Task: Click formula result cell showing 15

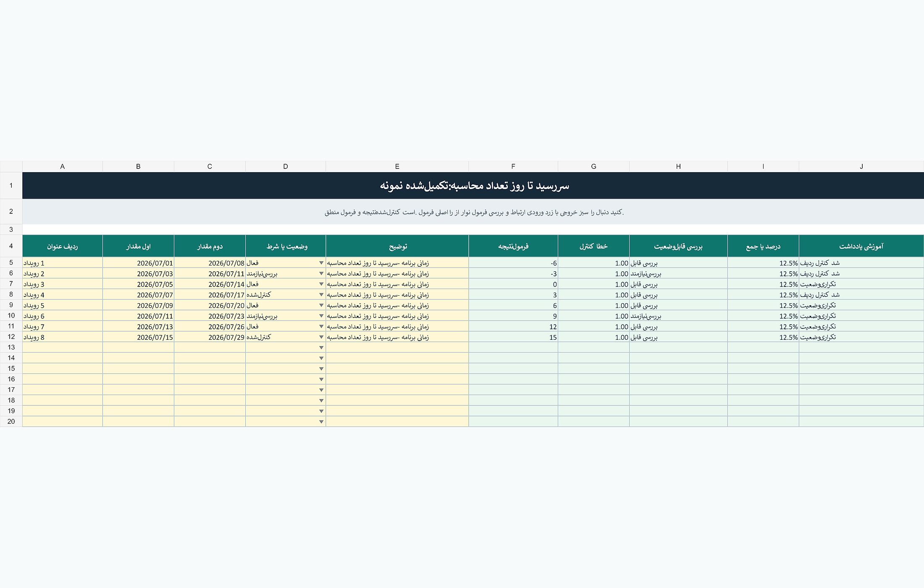Action: point(513,337)
